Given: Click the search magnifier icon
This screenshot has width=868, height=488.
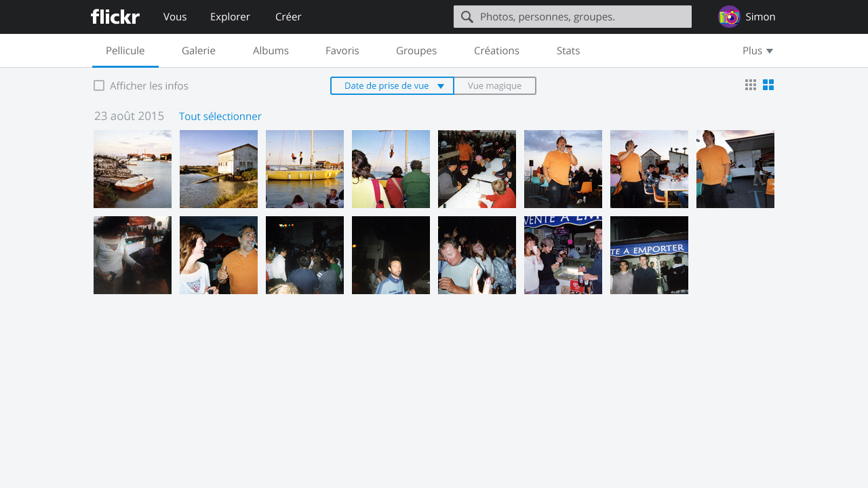Looking at the screenshot, I should coord(467,17).
